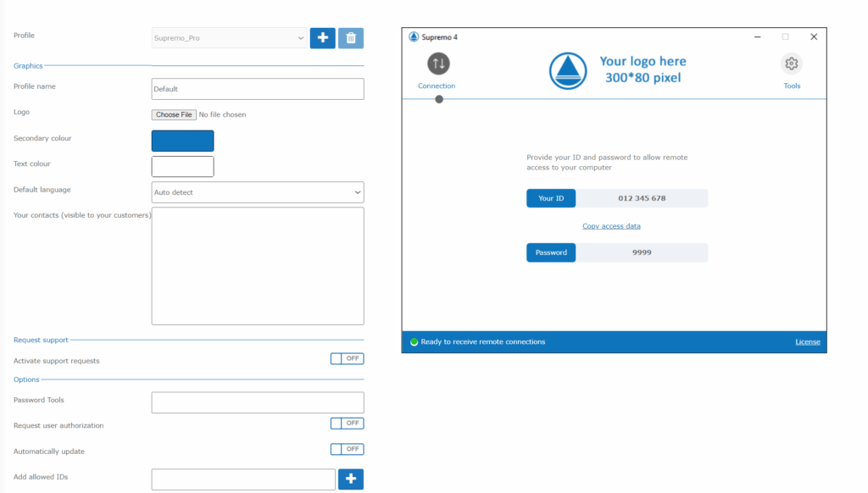Viewport: 868px width, 493px height.
Task: Focus the Password Tools input field
Action: pos(258,403)
